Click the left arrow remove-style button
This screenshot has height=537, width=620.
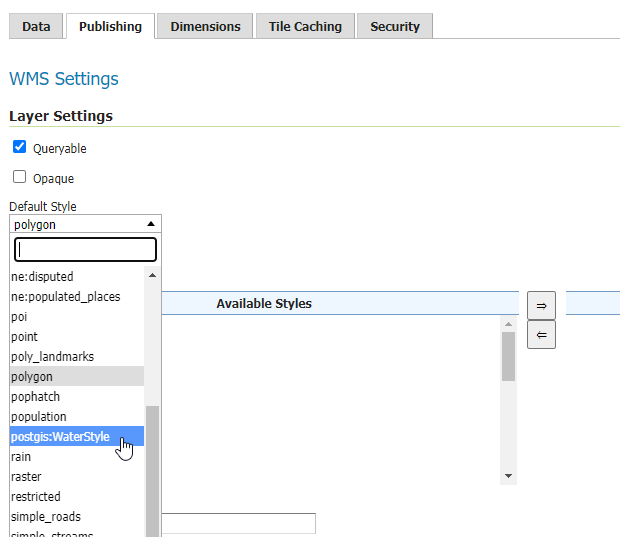tap(541, 335)
